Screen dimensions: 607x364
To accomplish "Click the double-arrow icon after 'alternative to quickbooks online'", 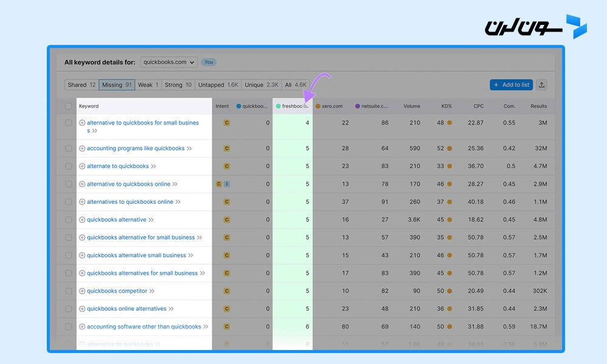I will [175, 184].
